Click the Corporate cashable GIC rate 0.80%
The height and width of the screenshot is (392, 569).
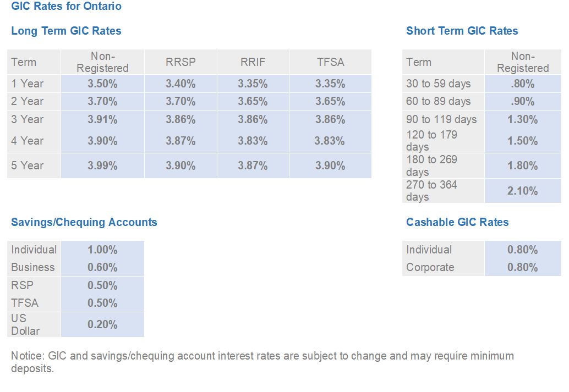pyautogui.click(x=523, y=267)
